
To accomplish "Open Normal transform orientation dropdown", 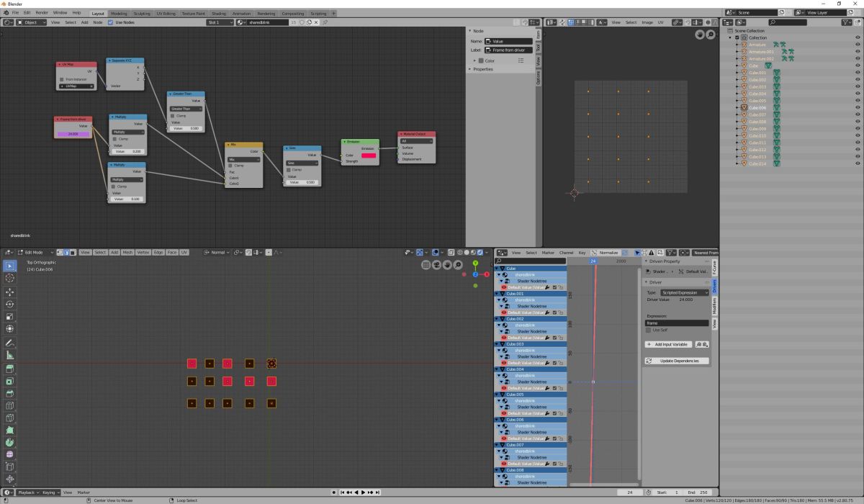I will point(216,253).
